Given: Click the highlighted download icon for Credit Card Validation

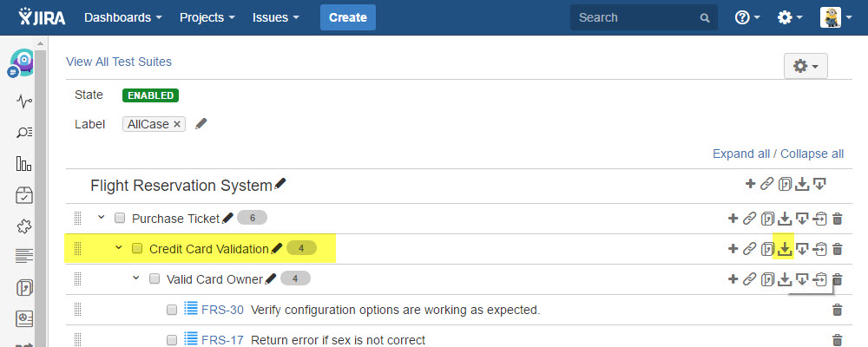Looking at the screenshot, I should coord(785,249).
